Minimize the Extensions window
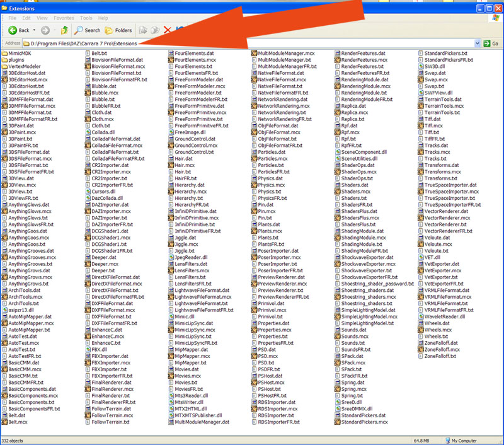The width and height of the screenshot is (504, 445). pyautogui.click(x=480, y=8)
